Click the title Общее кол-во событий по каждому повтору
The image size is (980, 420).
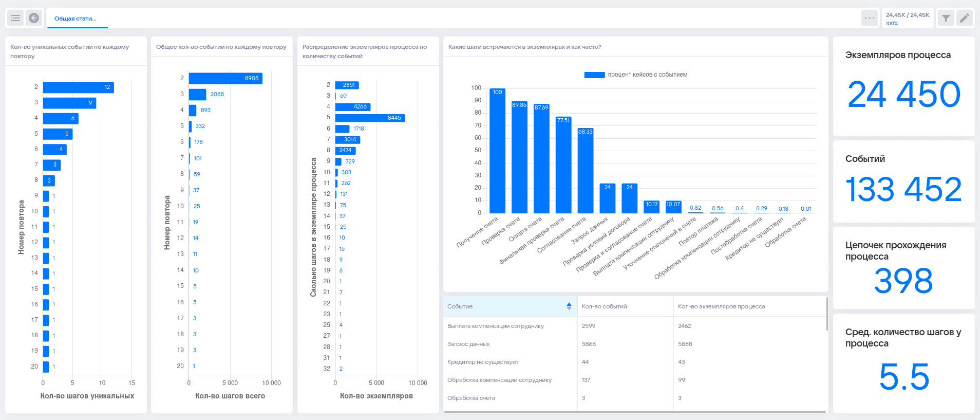(x=221, y=47)
